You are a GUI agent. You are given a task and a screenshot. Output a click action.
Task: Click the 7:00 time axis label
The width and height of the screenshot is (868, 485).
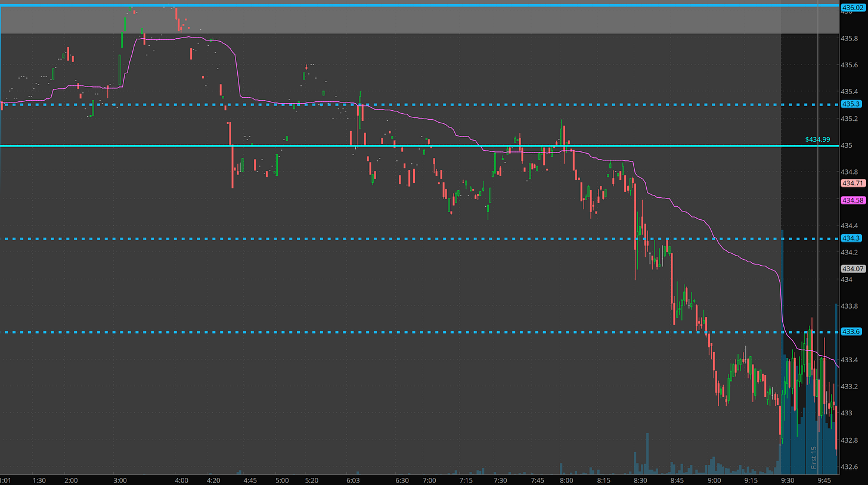[x=429, y=480]
